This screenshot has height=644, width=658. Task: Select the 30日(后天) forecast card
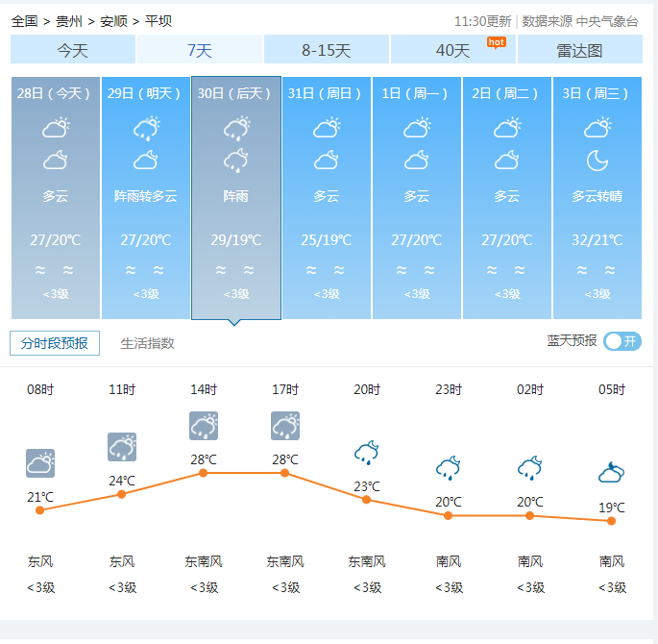236,197
